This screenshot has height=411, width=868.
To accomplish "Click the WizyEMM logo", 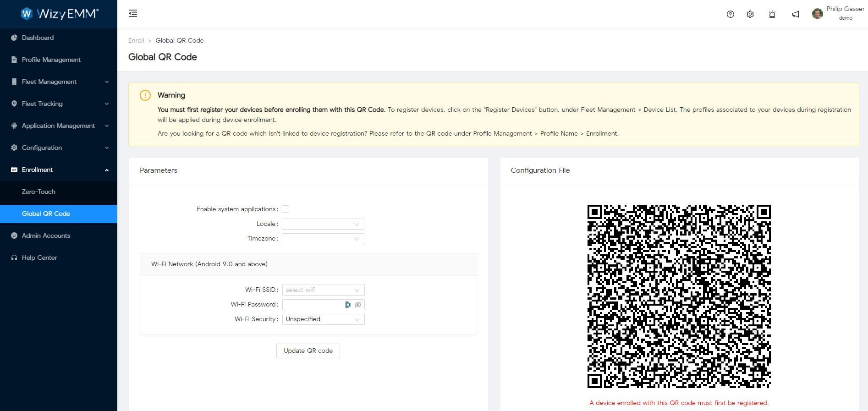I will 60,14.
